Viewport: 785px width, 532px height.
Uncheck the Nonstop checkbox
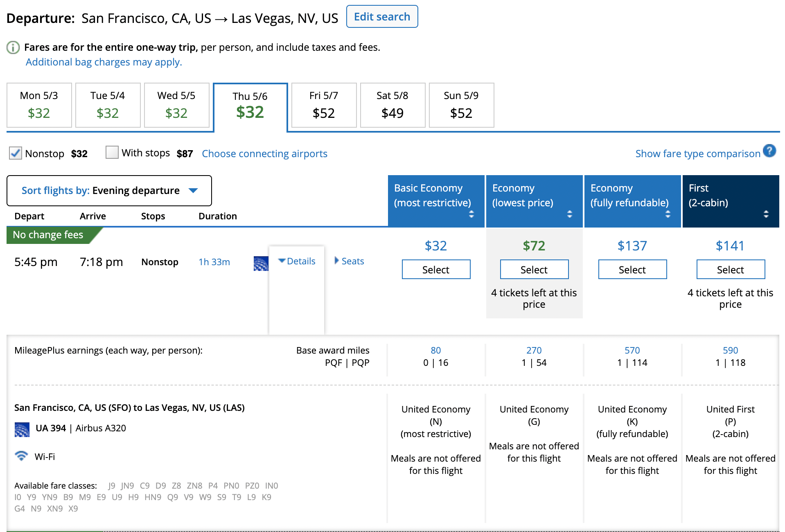pyautogui.click(x=16, y=153)
